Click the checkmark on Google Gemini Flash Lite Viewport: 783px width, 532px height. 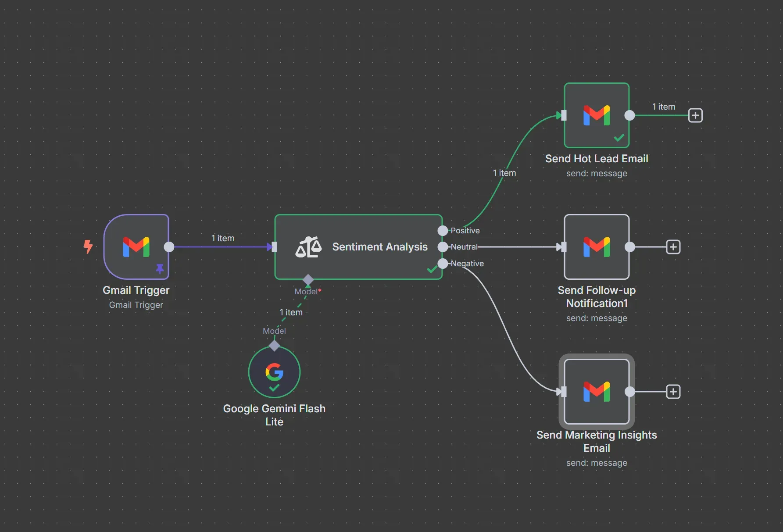point(274,388)
